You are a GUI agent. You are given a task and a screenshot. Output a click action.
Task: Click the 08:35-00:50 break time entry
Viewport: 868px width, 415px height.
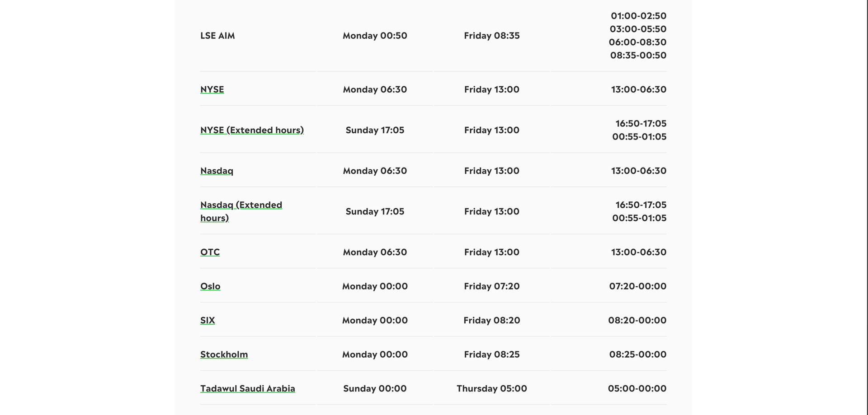(x=638, y=55)
